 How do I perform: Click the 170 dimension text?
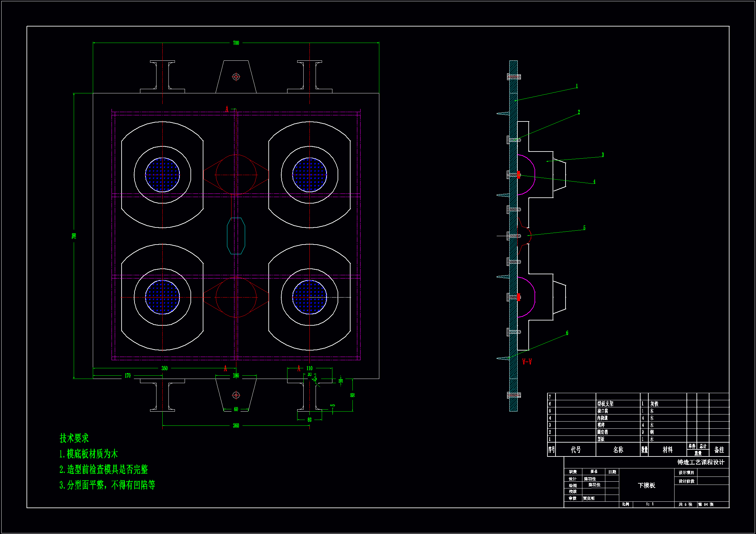coord(127,376)
